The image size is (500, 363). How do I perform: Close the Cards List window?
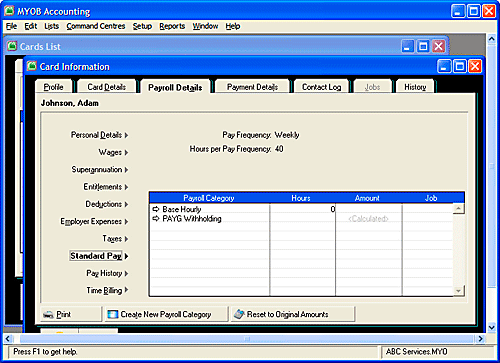pos(439,46)
